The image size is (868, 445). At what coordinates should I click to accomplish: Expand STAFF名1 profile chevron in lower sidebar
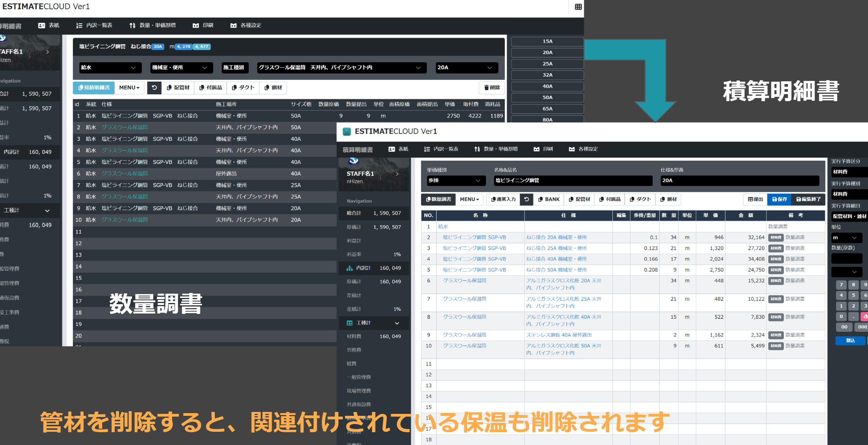[397, 174]
